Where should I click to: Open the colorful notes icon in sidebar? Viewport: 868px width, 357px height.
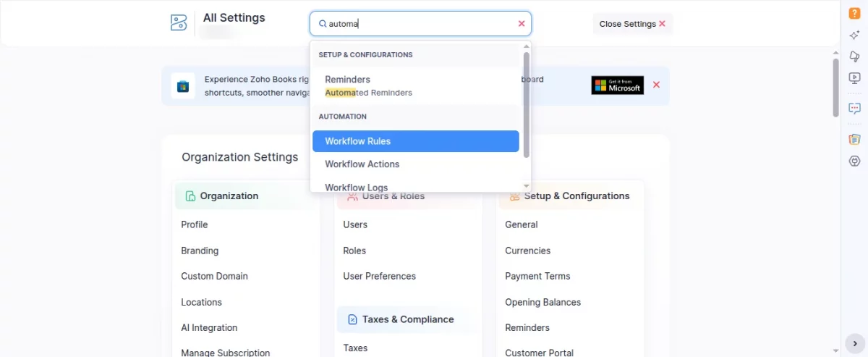tap(854, 140)
